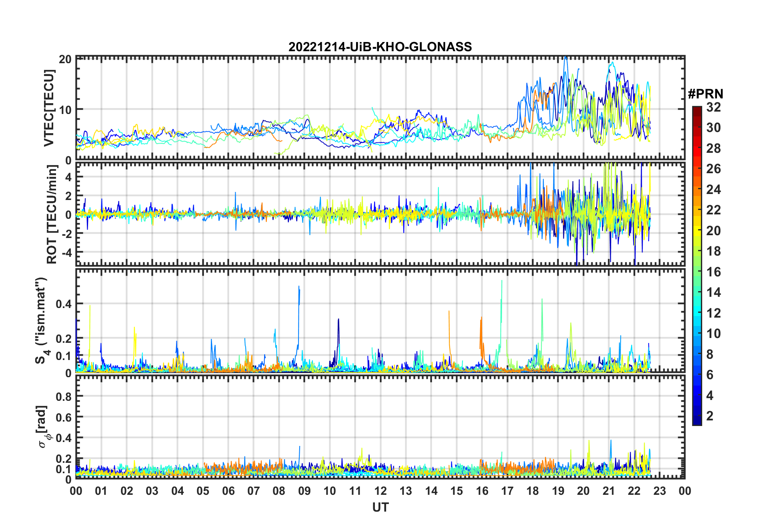
Task: Click the 0.4 tick on the sigma-phi axis
Action: tap(64, 438)
